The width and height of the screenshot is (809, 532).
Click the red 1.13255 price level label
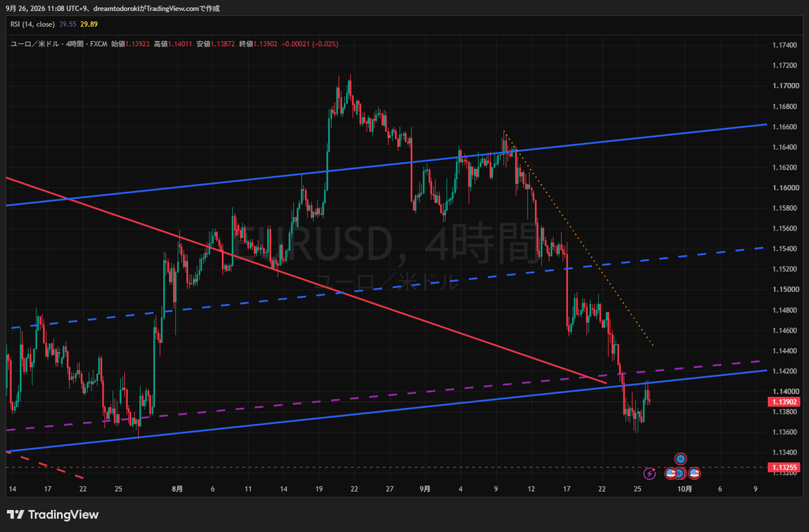click(x=784, y=467)
